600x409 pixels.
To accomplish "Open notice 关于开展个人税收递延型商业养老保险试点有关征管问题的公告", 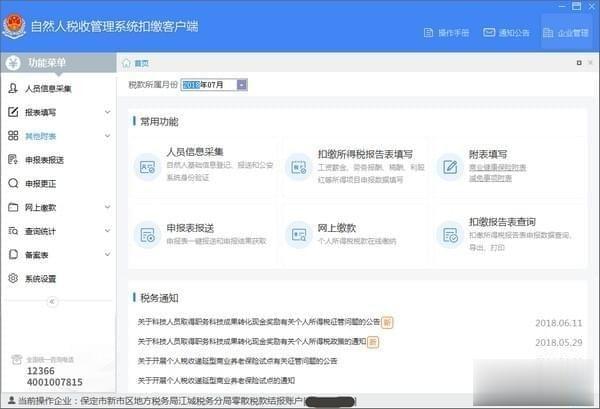I will [x=237, y=361].
